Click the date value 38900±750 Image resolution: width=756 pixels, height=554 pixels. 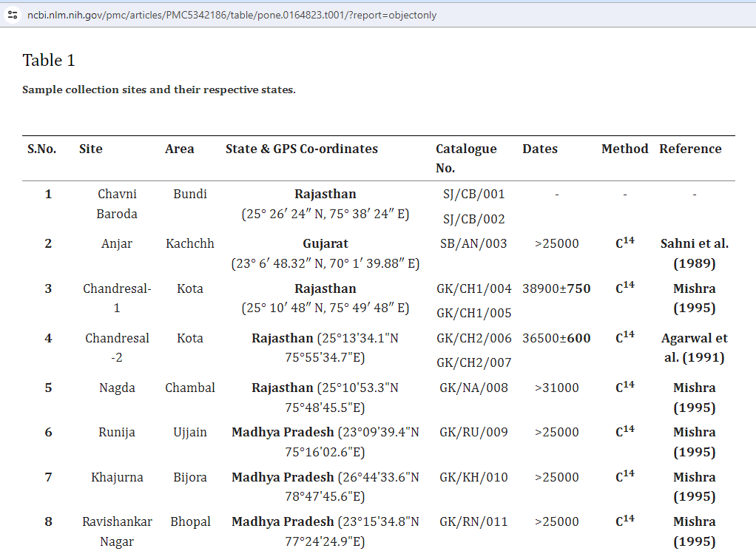[x=556, y=288]
